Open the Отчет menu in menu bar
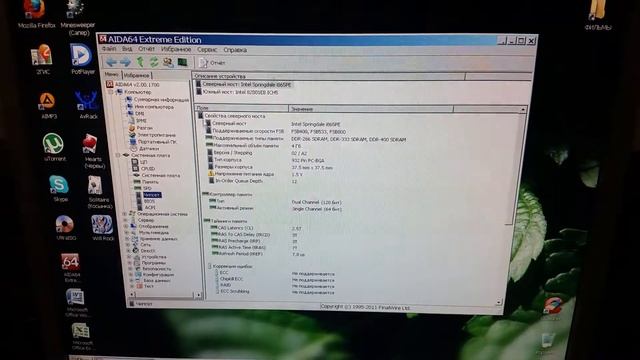 (x=146, y=49)
